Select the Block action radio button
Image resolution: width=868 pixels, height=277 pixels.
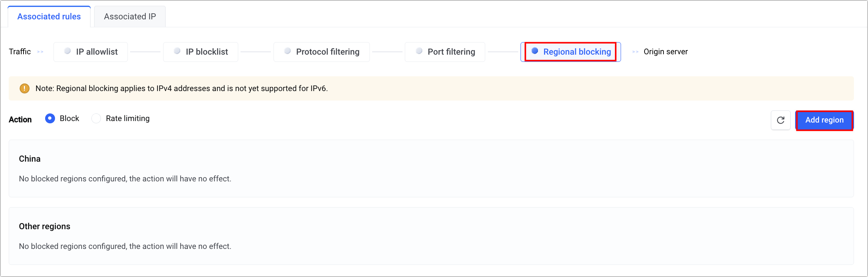[x=50, y=118]
